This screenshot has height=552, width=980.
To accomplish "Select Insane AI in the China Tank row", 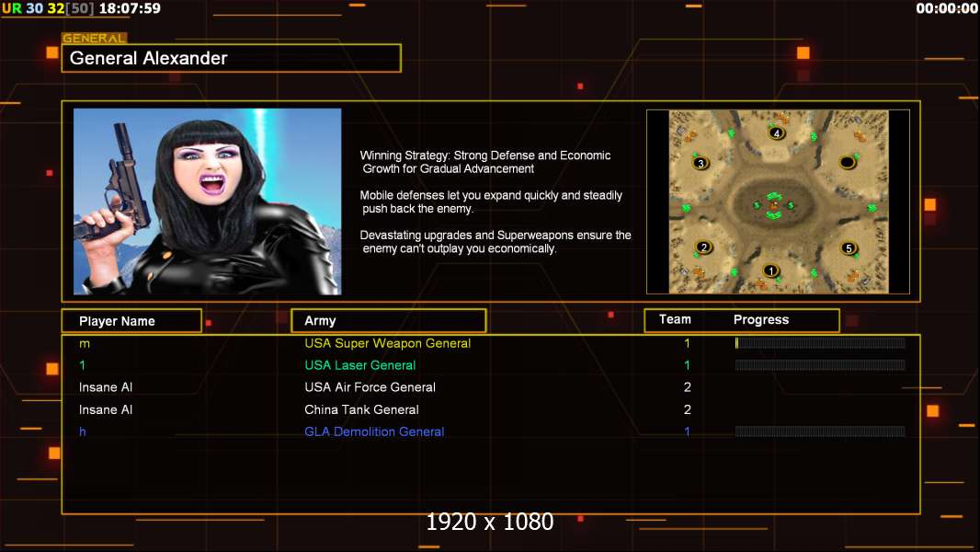I will tap(106, 410).
